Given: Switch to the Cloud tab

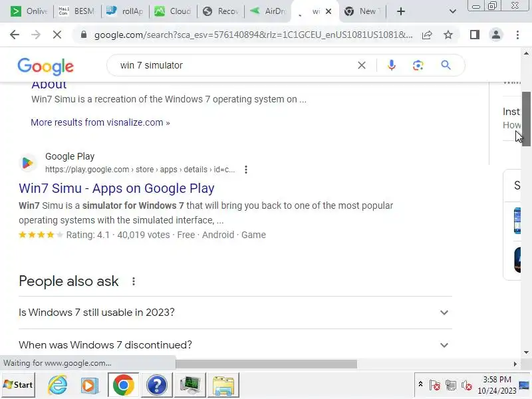Looking at the screenshot, I should [x=173, y=11].
